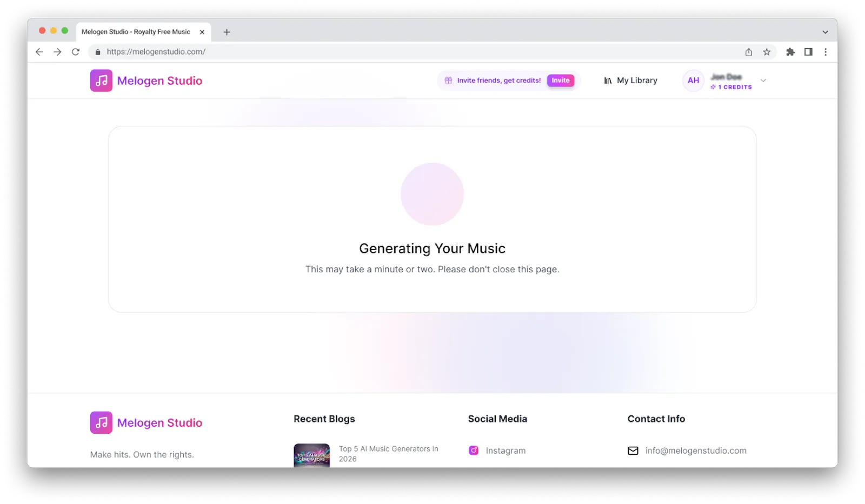Click the envelope mail icon
This screenshot has height=504, width=865.
click(633, 451)
